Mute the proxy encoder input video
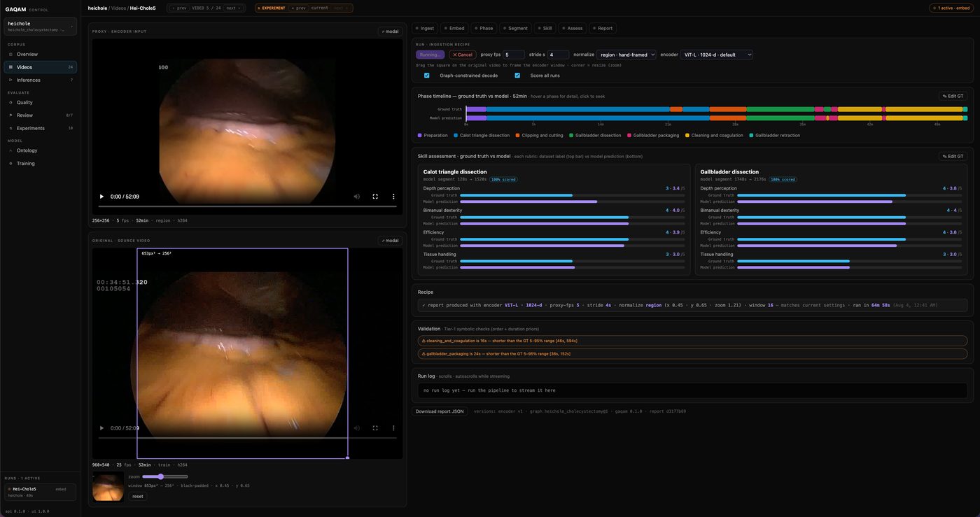This screenshot has height=517, width=980. 356,197
